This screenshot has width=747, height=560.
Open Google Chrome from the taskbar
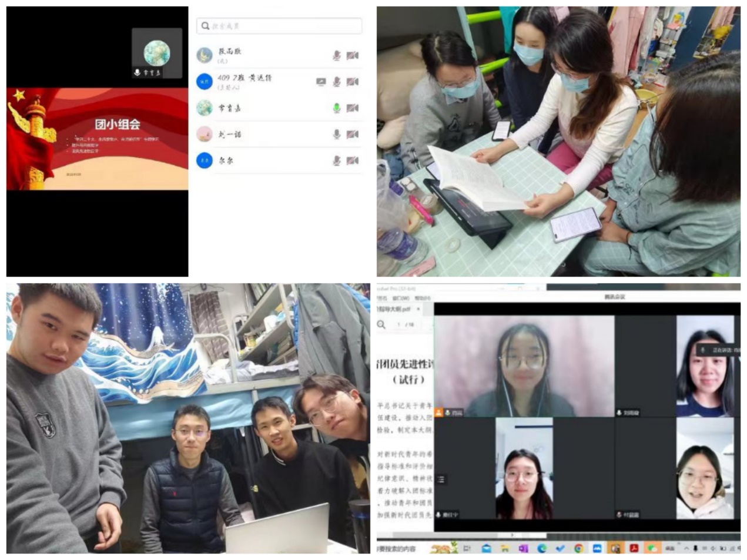click(x=579, y=548)
